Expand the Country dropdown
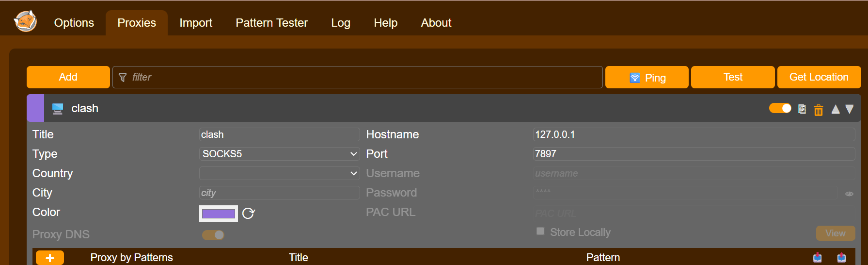 [279, 173]
